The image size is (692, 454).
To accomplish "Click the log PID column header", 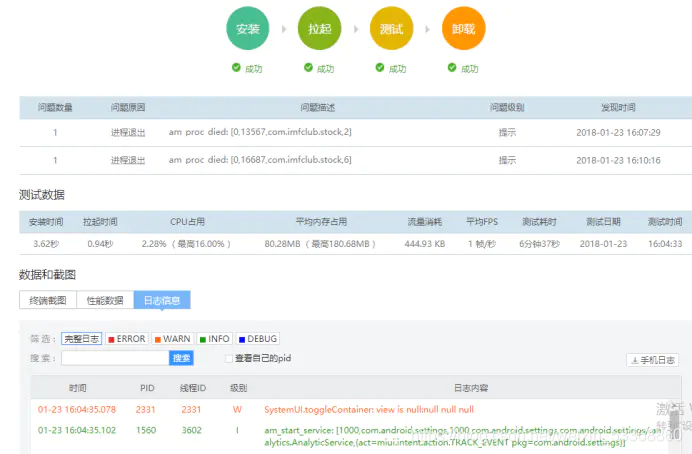I will point(147,388).
